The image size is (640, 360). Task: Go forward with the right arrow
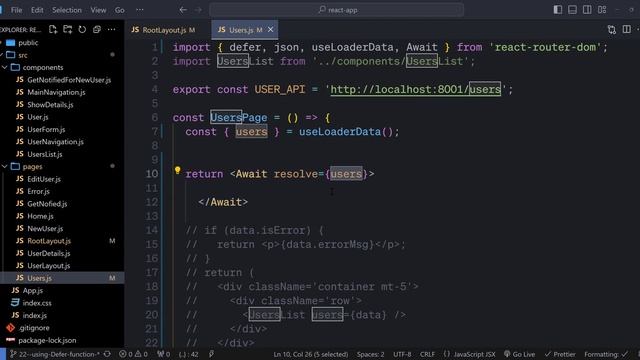point(198,10)
